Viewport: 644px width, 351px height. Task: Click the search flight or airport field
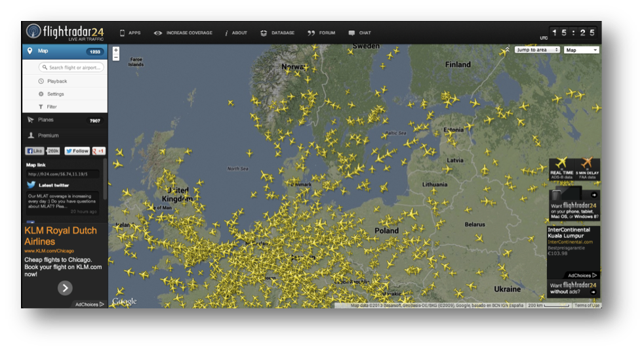[71, 68]
